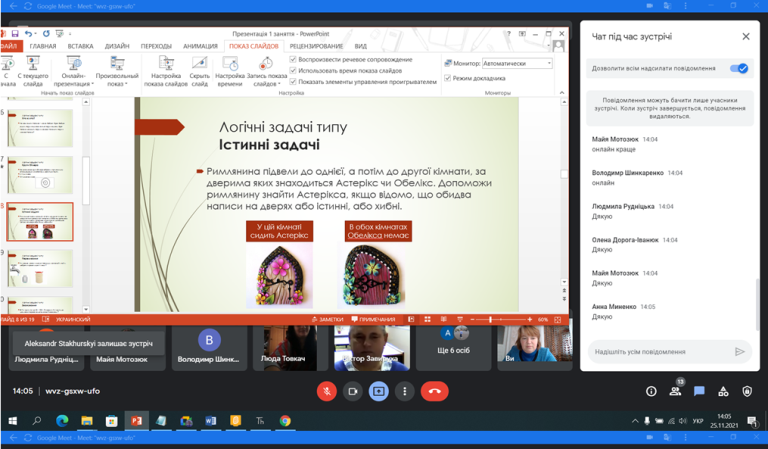The width and height of the screenshot is (768, 449).
Task: Open Настройка показа слайдов
Action: tap(166, 71)
